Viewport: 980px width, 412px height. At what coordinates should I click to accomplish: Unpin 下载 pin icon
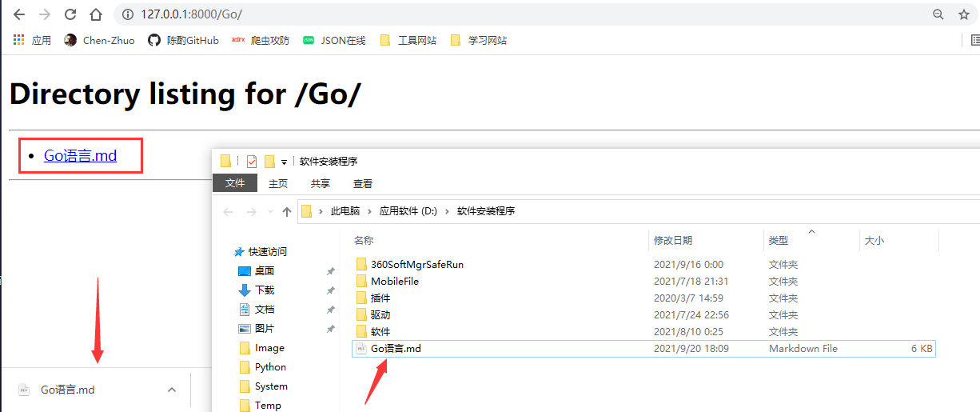[x=330, y=290]
